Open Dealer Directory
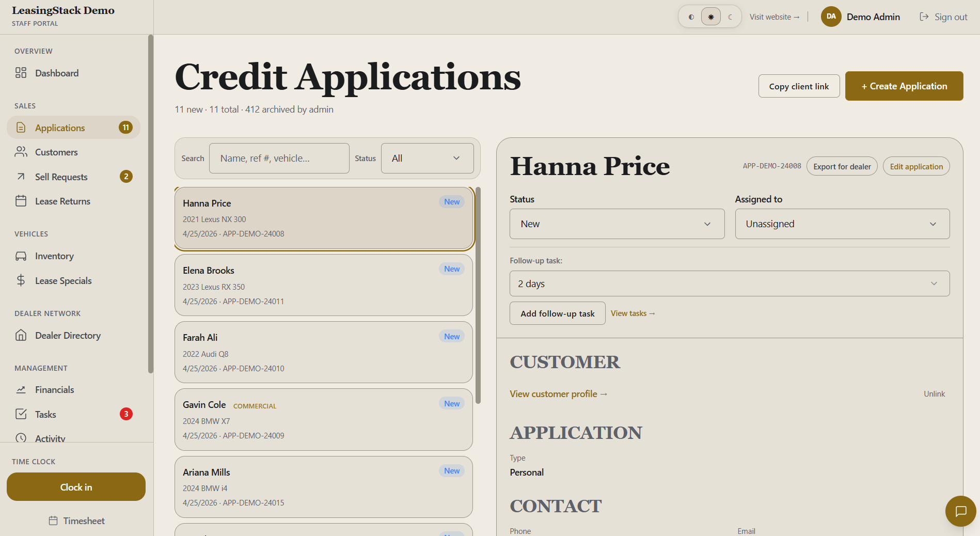This screenshot has height=536, width=980. coord(73,335)
